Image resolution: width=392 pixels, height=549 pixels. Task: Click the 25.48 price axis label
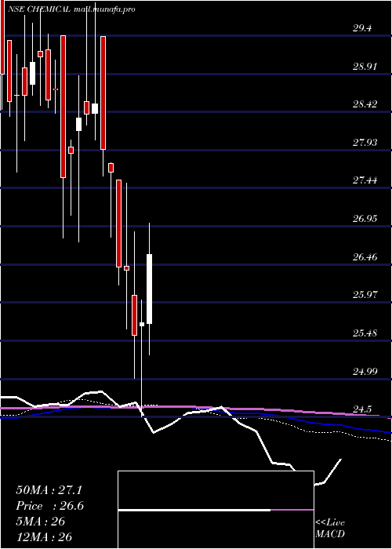tap(365, 333)
